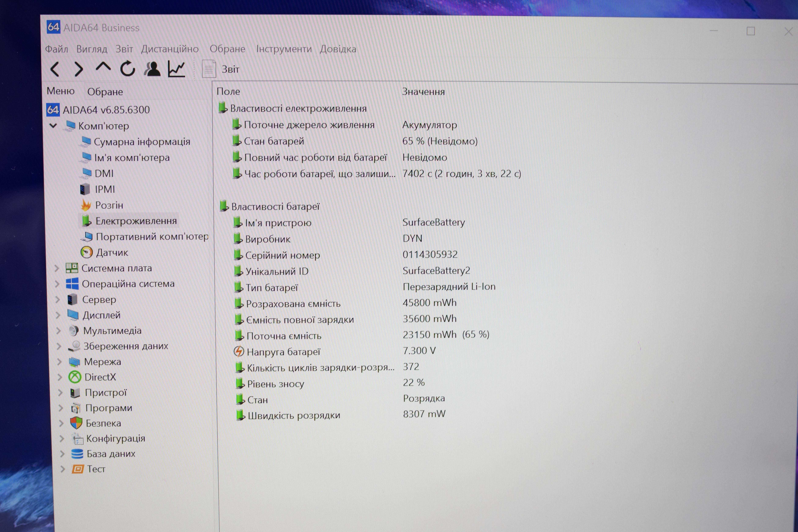
Task: Select the DMI tree item
Action: point(104,173)
